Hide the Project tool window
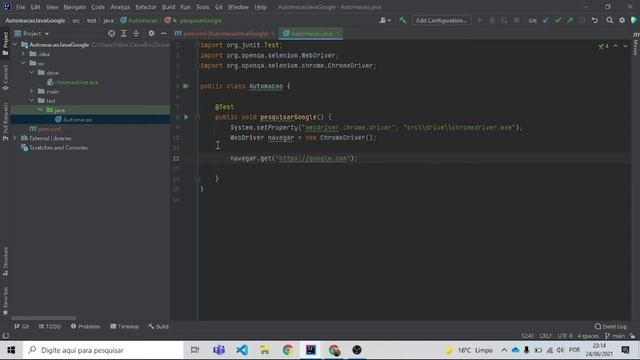The height and width of the screenshot is (360, 640). click(164, 33)
